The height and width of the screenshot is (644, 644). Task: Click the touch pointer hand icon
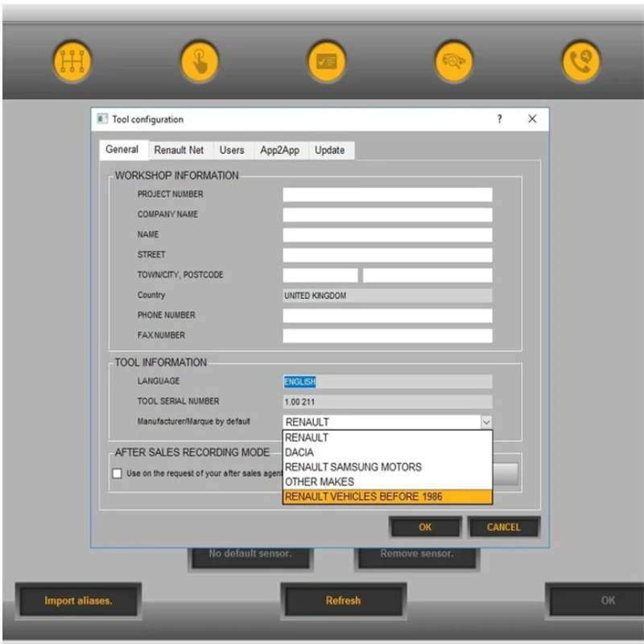click(200, 61)
